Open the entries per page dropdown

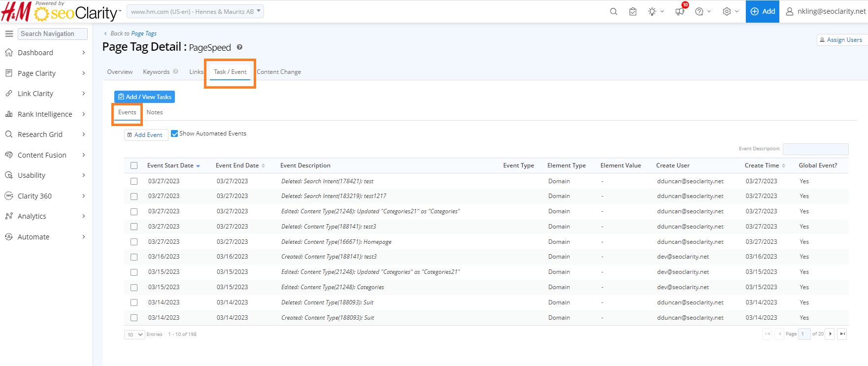[134, 334]
